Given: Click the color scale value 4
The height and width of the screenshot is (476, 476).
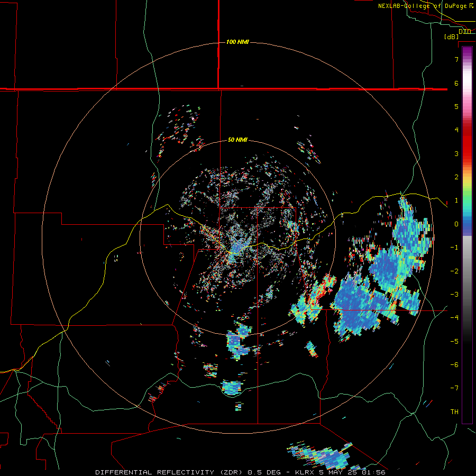Looking at the screenshot, I should (x=456, y=130).
